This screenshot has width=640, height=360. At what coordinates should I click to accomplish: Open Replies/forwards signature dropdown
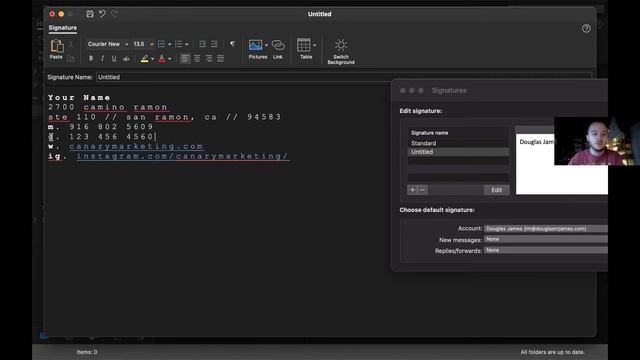pyautogui.click(x=546, y=250)
